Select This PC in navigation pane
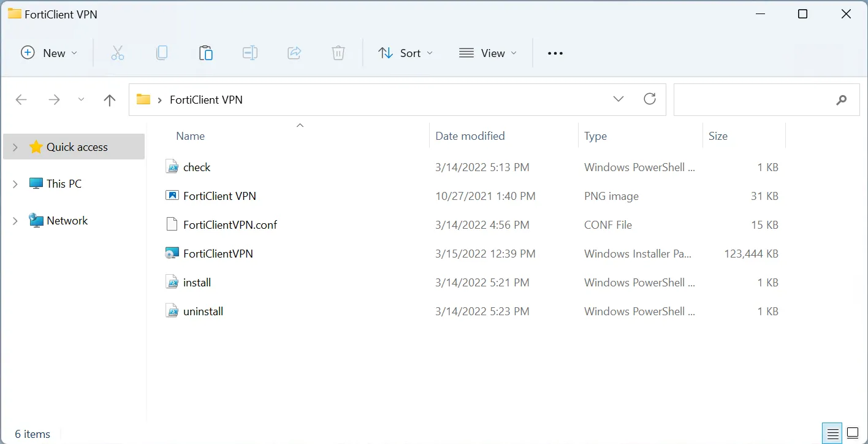868x444 pixels. click(64, 184)
